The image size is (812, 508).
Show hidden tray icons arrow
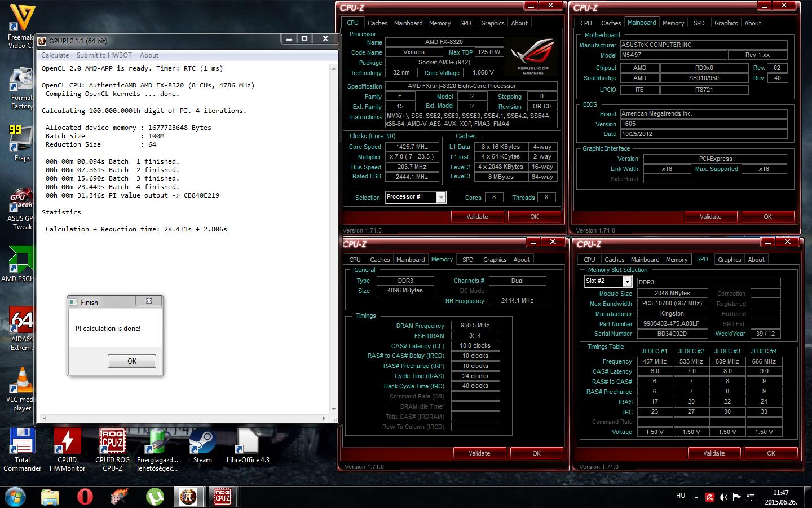696,497
